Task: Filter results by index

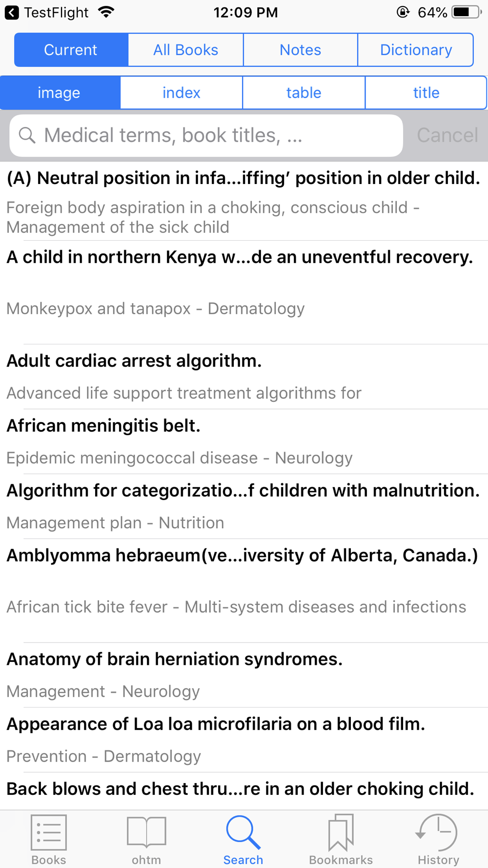Action: click(182, 93)
